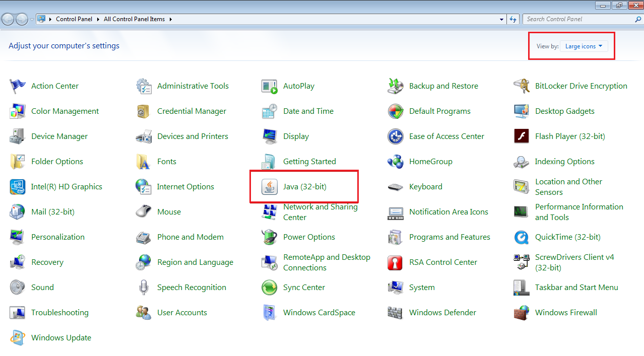
Task: Open the User Accounts link
Action: (x=182, y=313)
